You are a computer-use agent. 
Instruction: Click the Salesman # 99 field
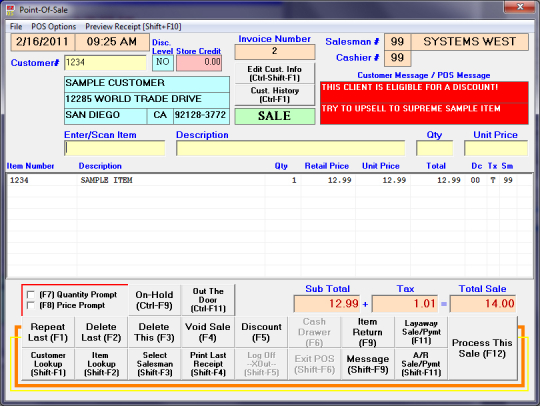tap(397, 42)
